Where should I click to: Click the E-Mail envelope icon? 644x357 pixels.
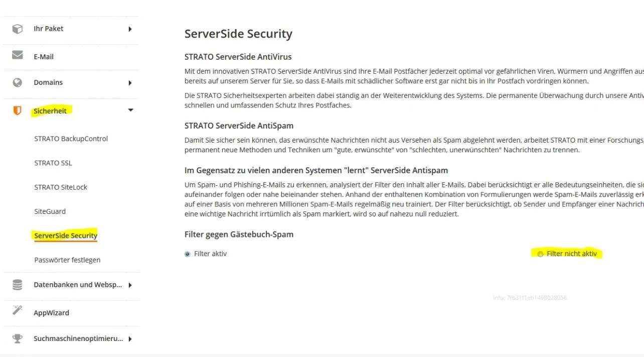(x=18, y=55)
